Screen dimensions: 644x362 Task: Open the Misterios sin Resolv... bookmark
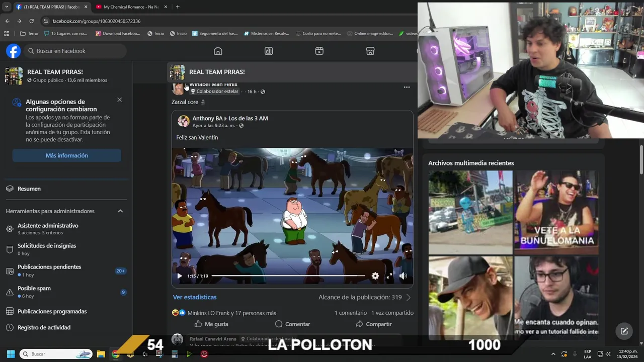[x=266, y=34]
